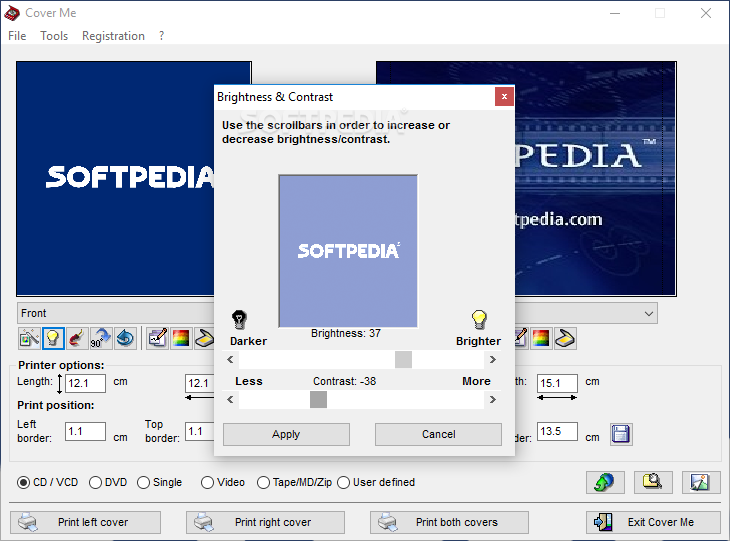Click the magic wand image effects icon
Image resolution: width=730 pixels, height=541 pixels.
(x=29, y=338)
